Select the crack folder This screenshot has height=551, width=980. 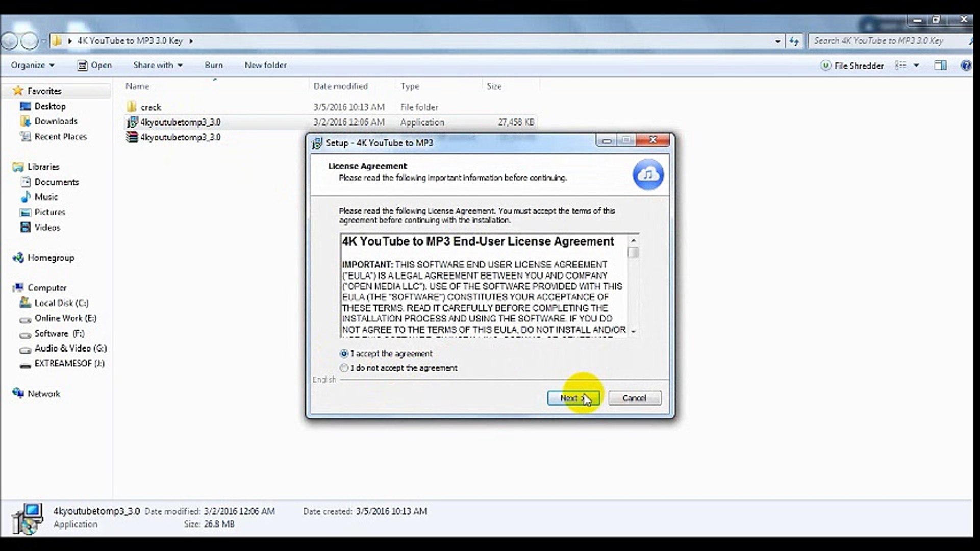tap(150, 107)
